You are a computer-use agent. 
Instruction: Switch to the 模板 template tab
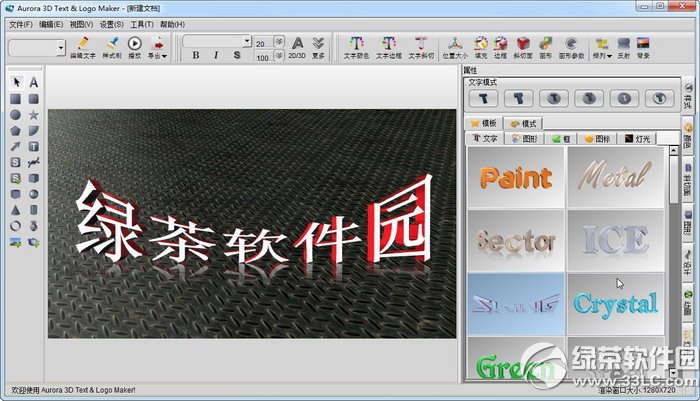483,123
